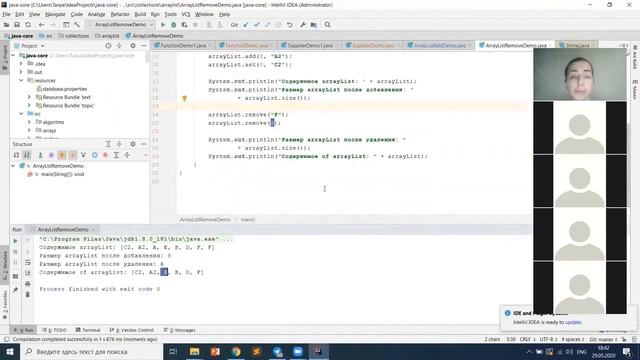Screen dimensions: 640x360
Task: Expand the .idea folder node
Action: 21,64
